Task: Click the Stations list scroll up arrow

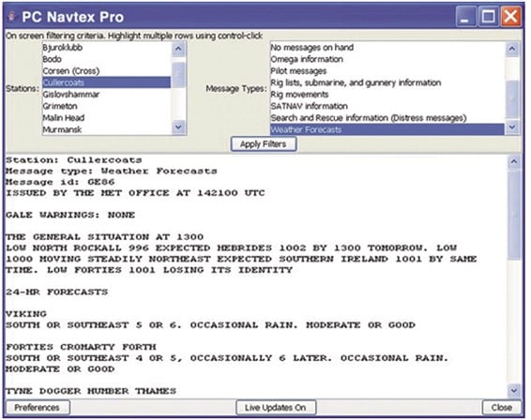Action: coord(178,49)
